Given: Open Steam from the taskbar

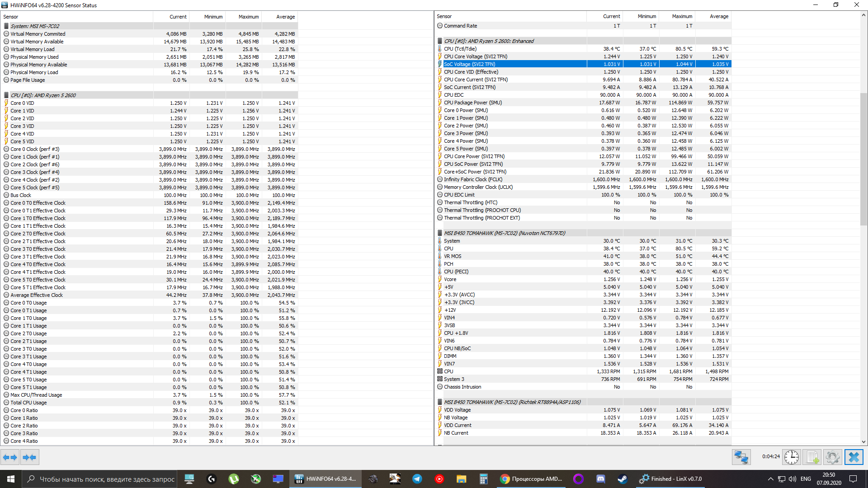Looking at the screenshot, I should 623,479.
